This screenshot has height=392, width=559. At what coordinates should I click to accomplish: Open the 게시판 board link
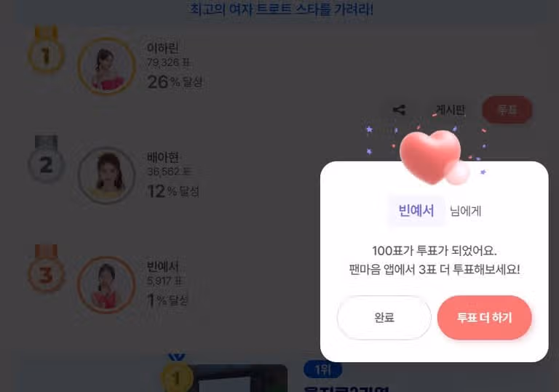[451, 110]
